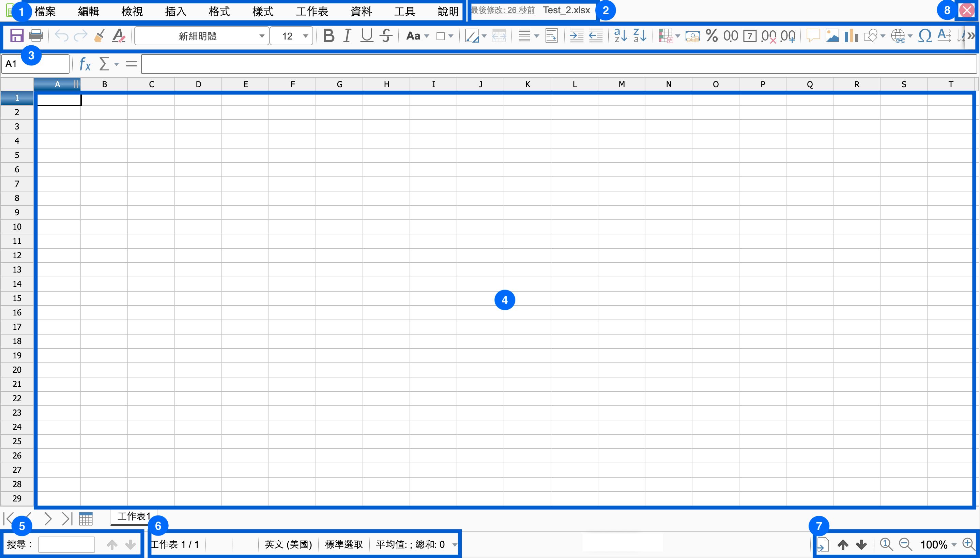Apply the percent number format
Image resolution: width=980 pixels, height=558 pixels.
[x=712, y=36]
